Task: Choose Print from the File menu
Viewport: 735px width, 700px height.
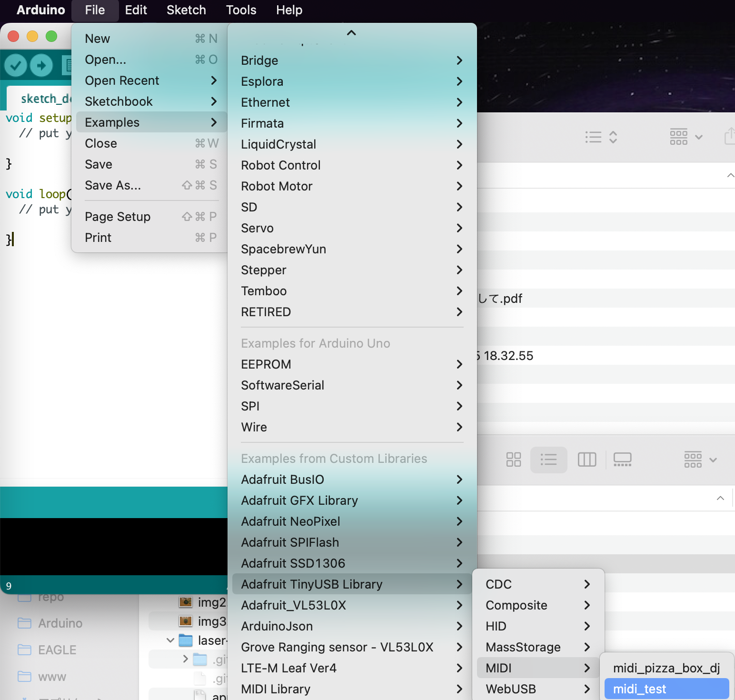Action: [x=151, y=238]
